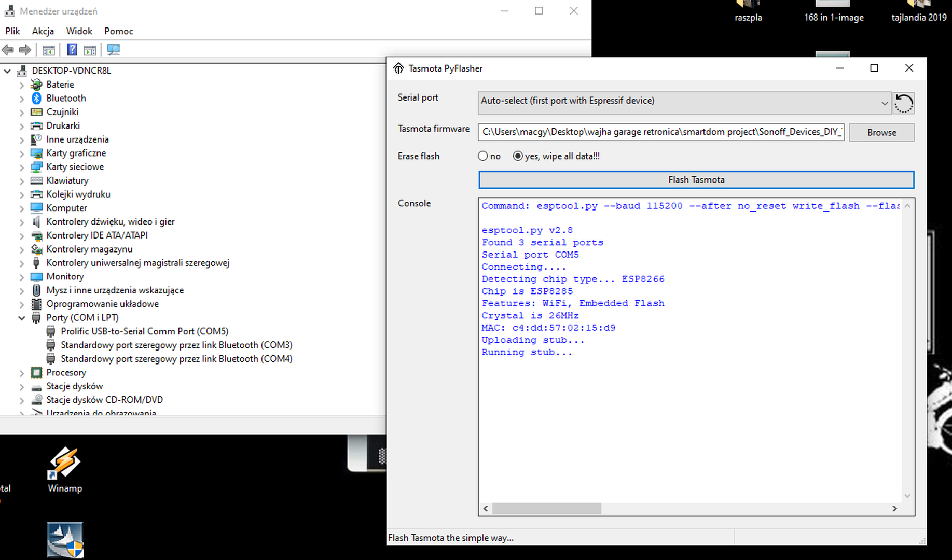Open the Pomoc menu
The image size is (952, 560).
click(119, 31)
